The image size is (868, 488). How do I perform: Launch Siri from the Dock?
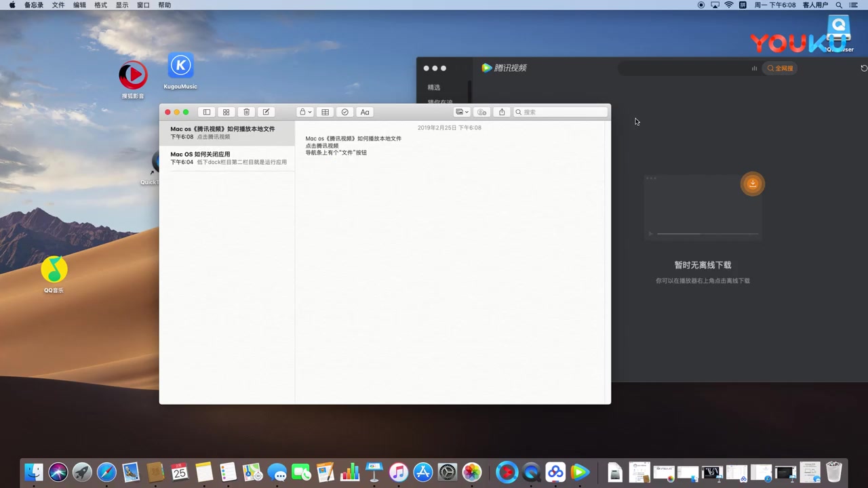(x=58, y=472)
